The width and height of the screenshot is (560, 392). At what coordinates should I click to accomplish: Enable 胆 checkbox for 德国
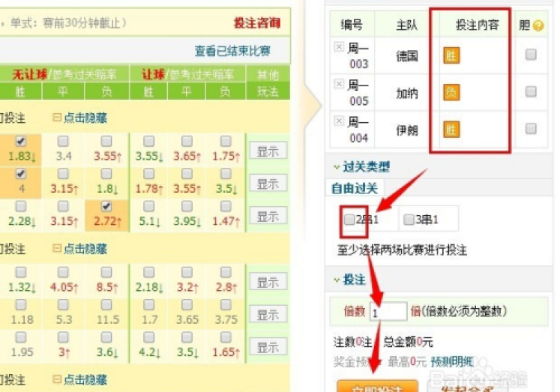click(x=531, y=55)
